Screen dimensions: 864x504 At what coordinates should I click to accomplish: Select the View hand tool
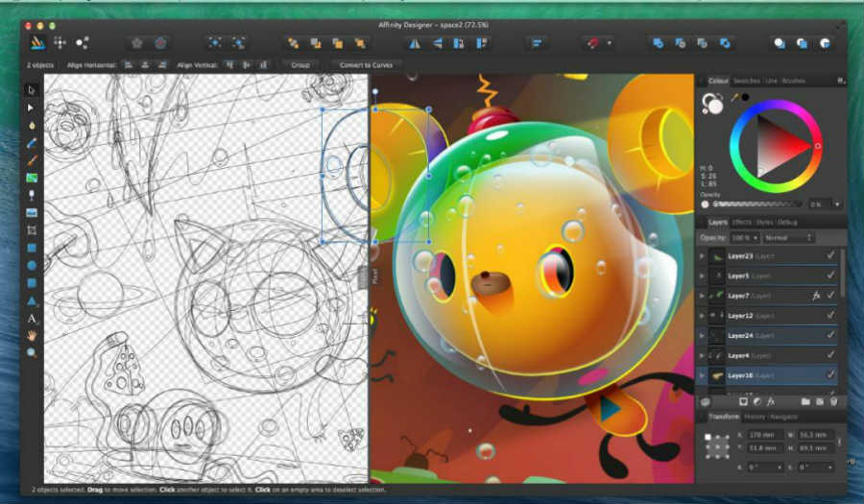[x=32, y=335]
